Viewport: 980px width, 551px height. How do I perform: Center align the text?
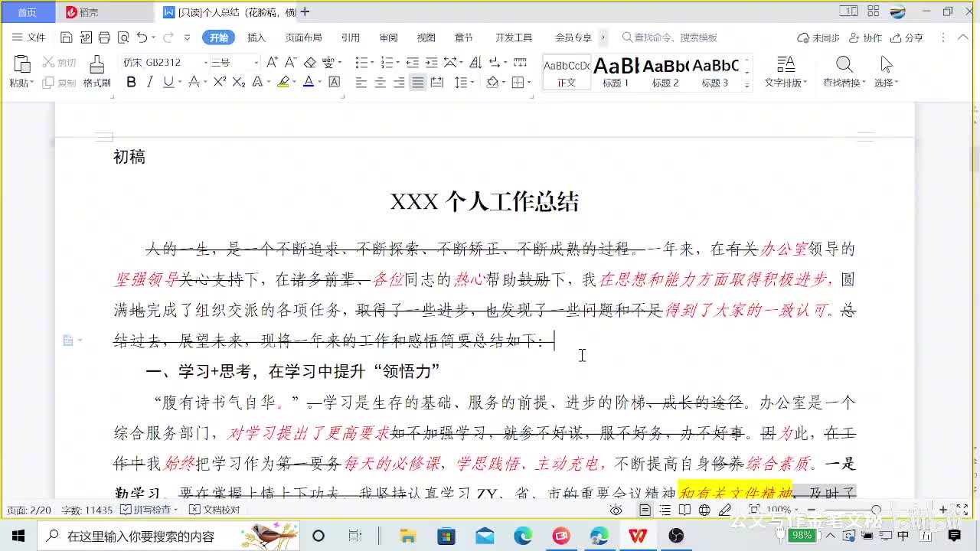[x=380, y=83]
